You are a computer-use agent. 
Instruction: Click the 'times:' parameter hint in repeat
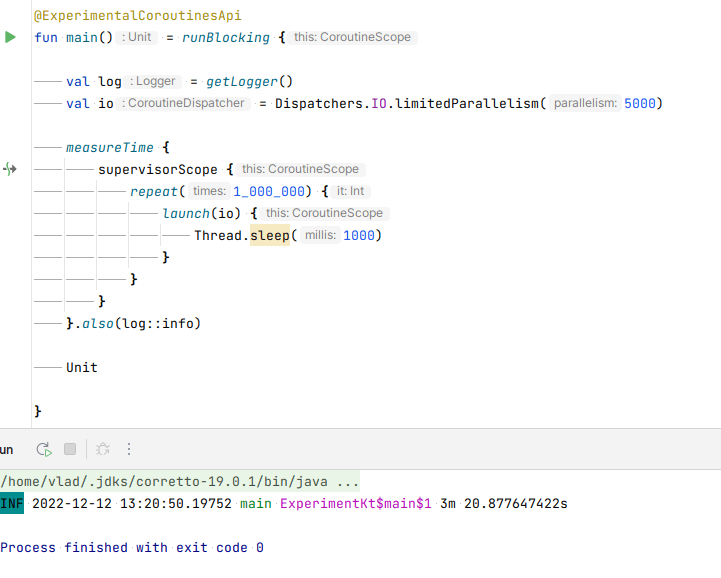pyautogui.click(x=208, y=191)
